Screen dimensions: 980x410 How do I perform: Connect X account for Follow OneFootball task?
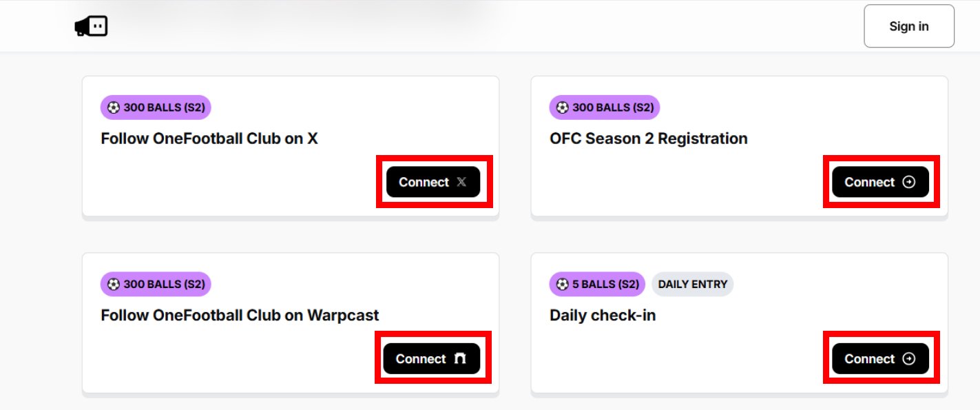[432, 182]
